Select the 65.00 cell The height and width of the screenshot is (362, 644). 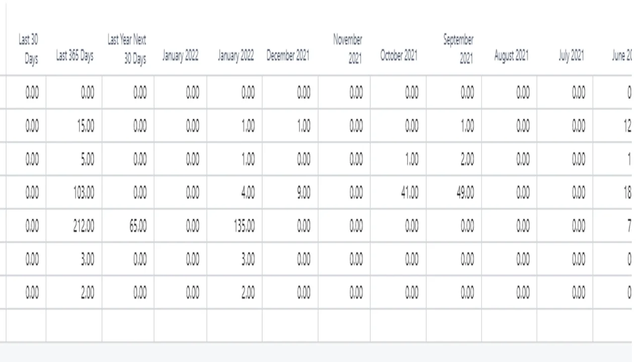[x=136, y=226]
